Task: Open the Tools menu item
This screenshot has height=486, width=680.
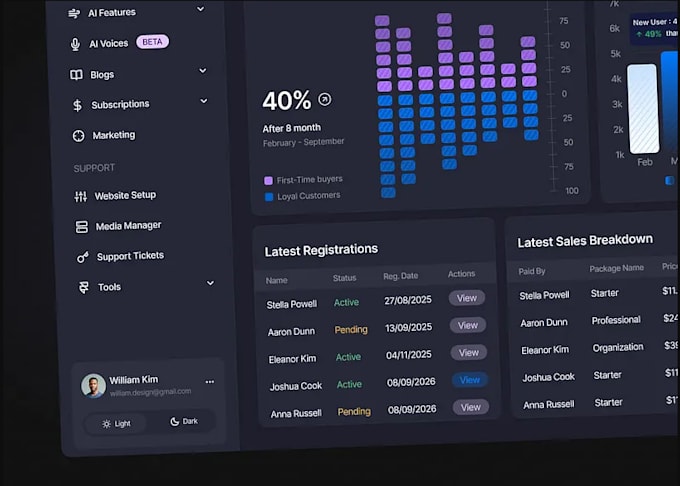Action: (x=109, y=287)
